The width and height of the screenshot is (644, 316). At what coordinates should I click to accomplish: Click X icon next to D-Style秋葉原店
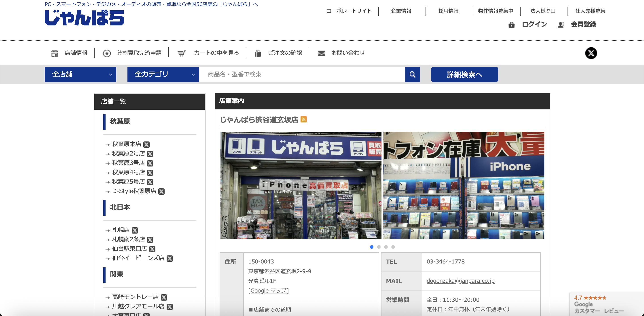tap(161, 192)
